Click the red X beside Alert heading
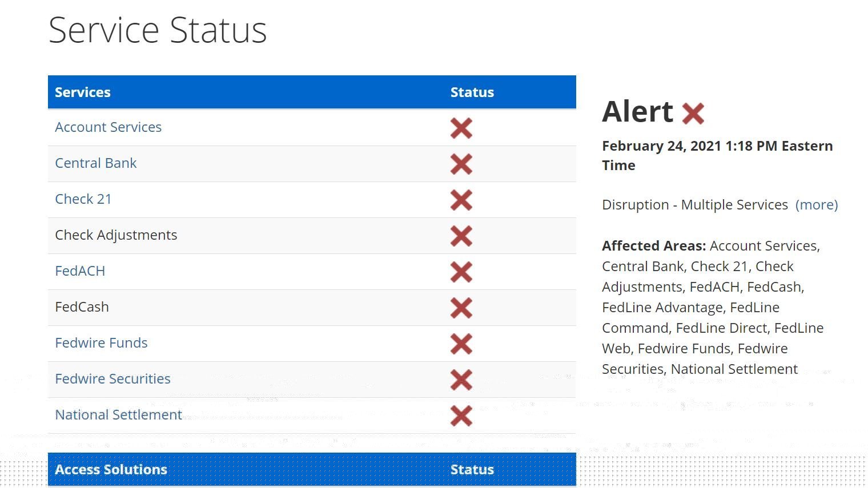The height and width of the screenshot is (488, 868). click(x=693, y=113)
